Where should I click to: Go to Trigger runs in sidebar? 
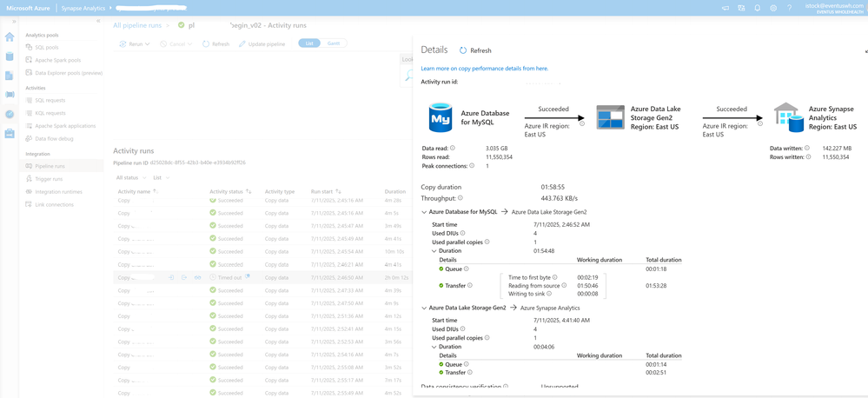pyautogui.click(x=49, y=179)
